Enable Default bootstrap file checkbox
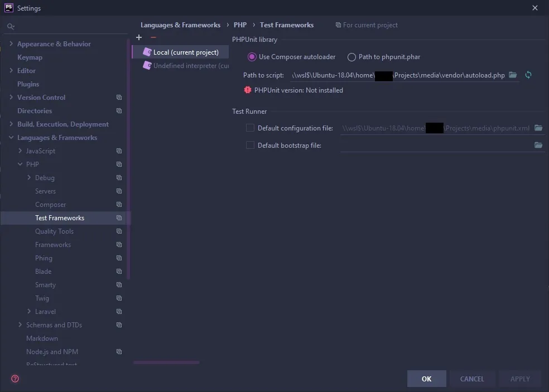Screen dimensions: 549x392 250,145
